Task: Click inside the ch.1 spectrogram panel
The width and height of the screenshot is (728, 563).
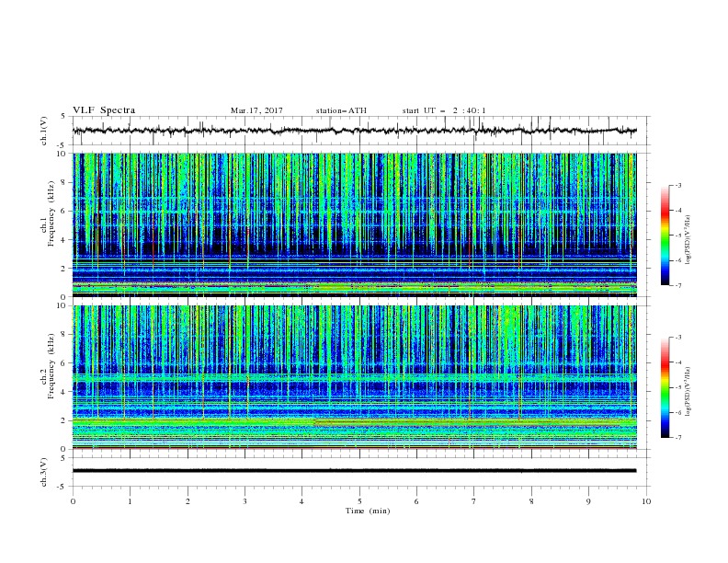Action: pyautogui.click(x=355, y=224)
